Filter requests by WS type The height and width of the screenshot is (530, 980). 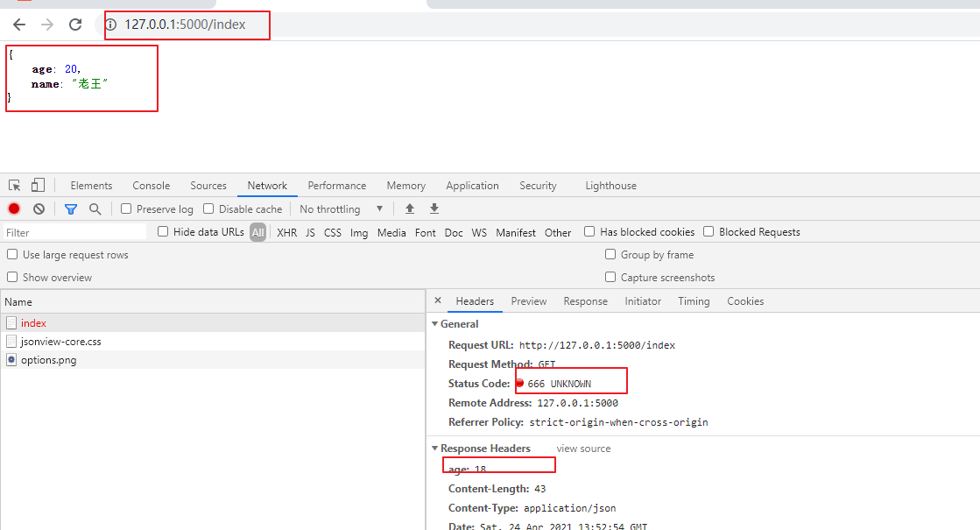[x=479, y=232]
